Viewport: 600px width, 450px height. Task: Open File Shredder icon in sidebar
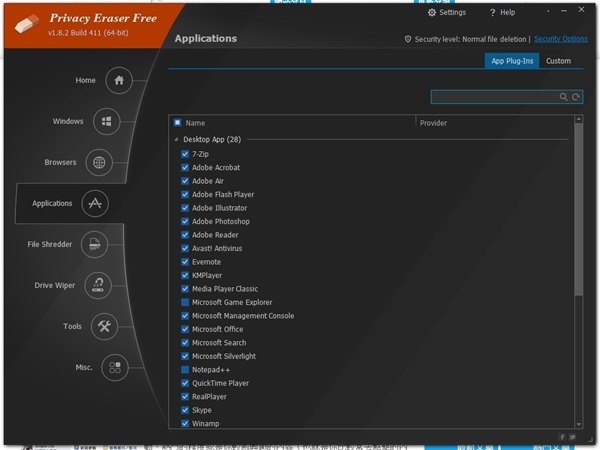pyautogui.click(x=94, y=244)
